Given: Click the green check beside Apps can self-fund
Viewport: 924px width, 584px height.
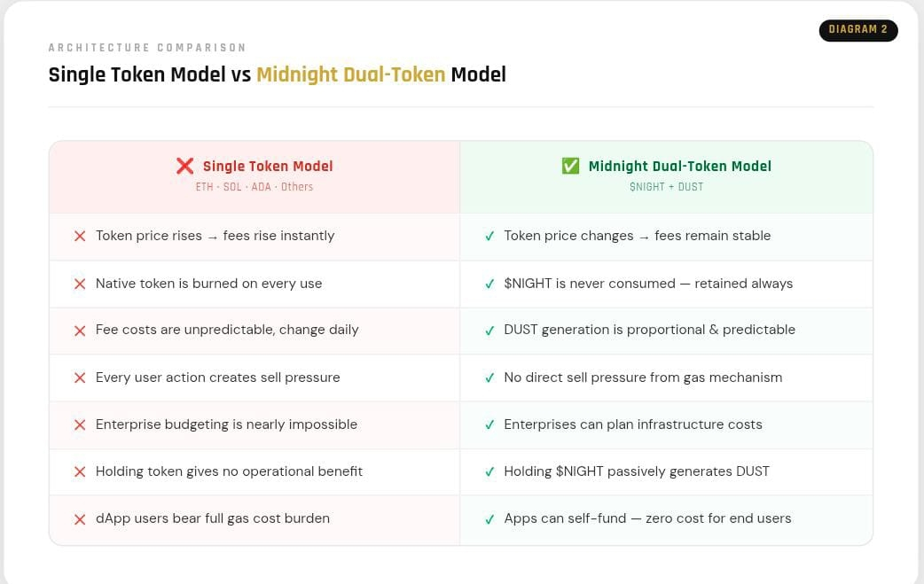Looking at the screenshot, I should click(489, 519).
